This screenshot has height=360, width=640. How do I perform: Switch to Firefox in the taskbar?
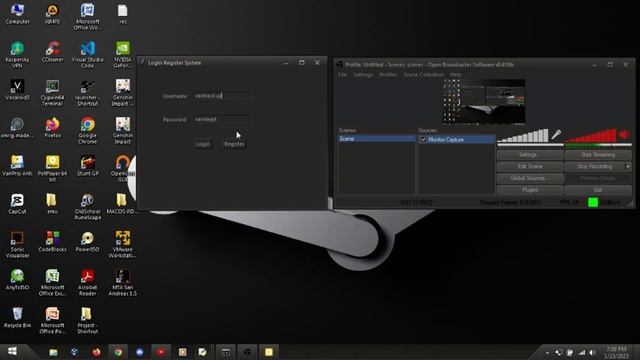tap(96, 352)
